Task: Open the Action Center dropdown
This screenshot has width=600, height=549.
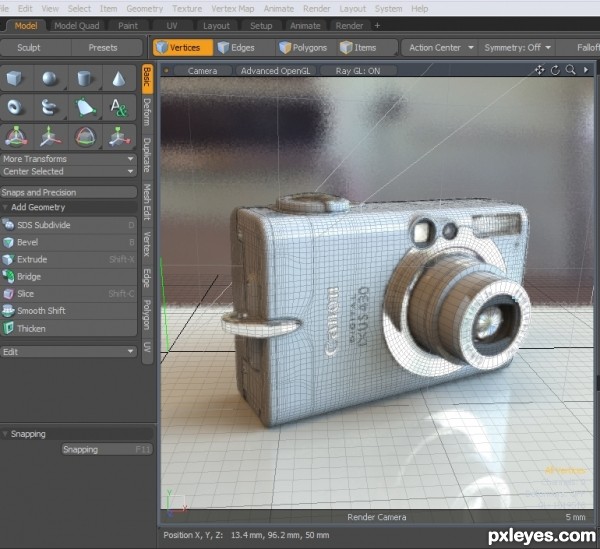Action: point(440,48)
